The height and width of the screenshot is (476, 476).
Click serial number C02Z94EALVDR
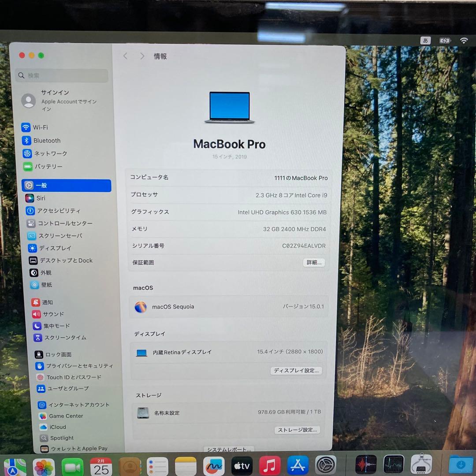[x=304, y=246]
